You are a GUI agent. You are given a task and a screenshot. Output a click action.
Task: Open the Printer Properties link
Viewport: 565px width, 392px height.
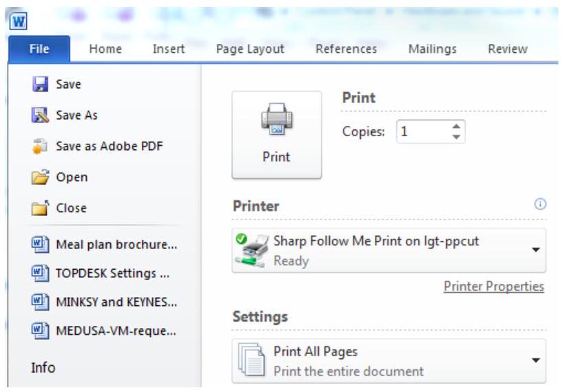[x=493, y=287]
